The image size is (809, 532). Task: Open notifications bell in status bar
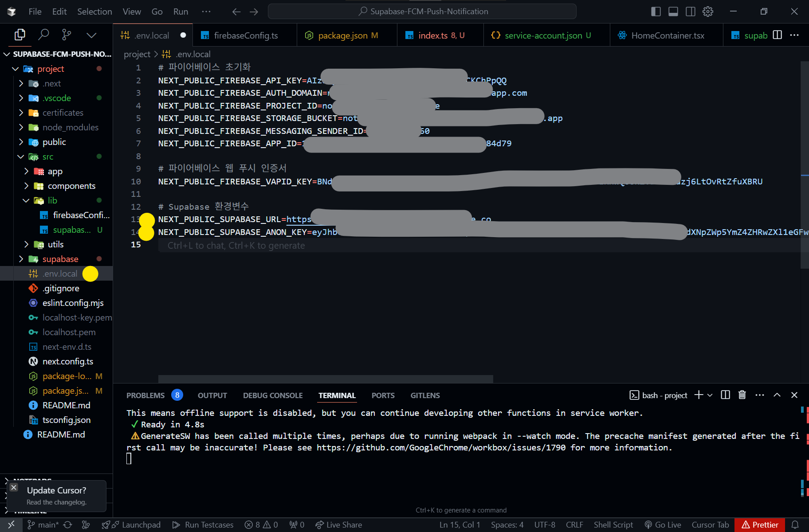coord(795,525)
